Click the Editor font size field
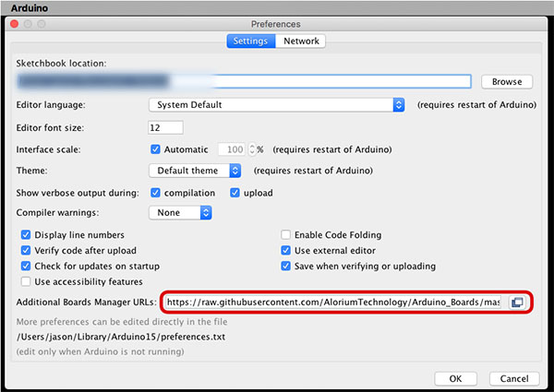Image resolution: width=554 pixels, height=392 pixels. coord(165,127)
